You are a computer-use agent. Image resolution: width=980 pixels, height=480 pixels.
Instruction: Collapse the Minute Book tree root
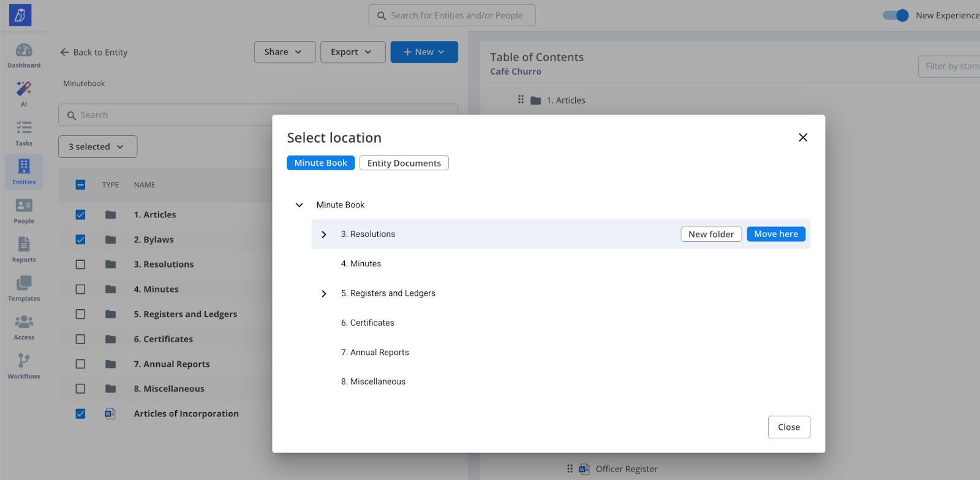299,205
